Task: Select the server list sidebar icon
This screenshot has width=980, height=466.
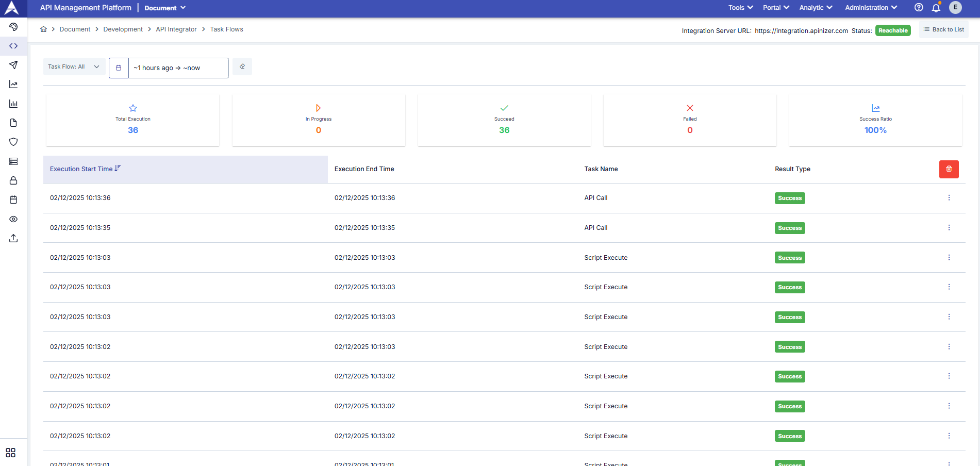Action: coord(14,161)
